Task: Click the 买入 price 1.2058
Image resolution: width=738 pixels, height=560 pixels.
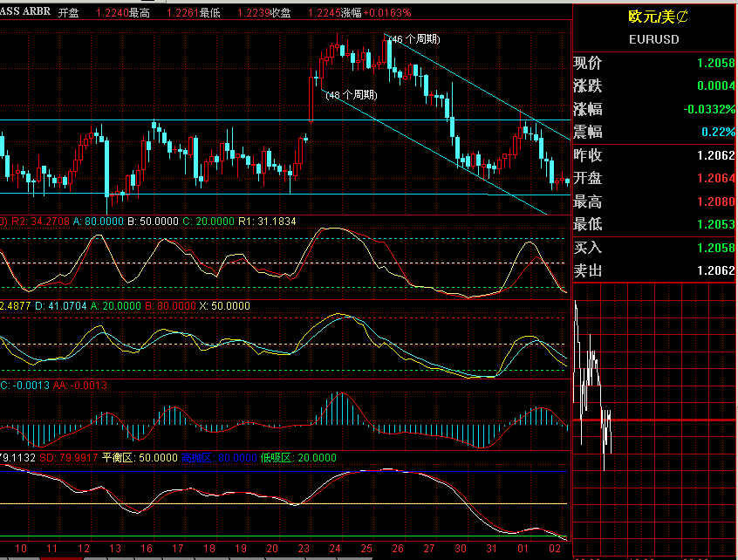Action: 715,248
